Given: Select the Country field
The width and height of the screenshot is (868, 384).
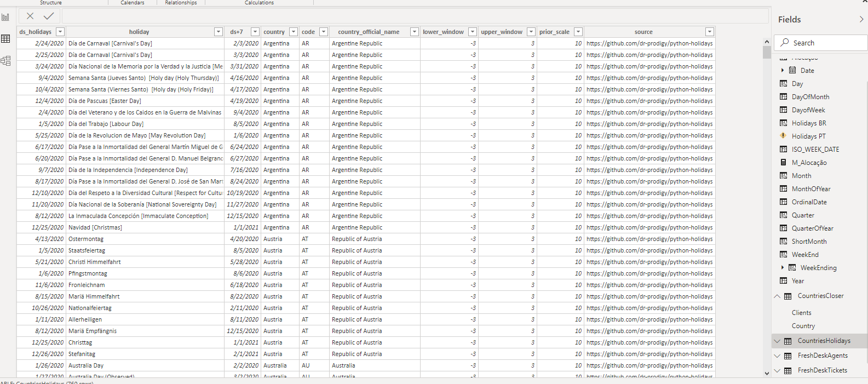Looking at the screenshot, I should click(803, 326).
